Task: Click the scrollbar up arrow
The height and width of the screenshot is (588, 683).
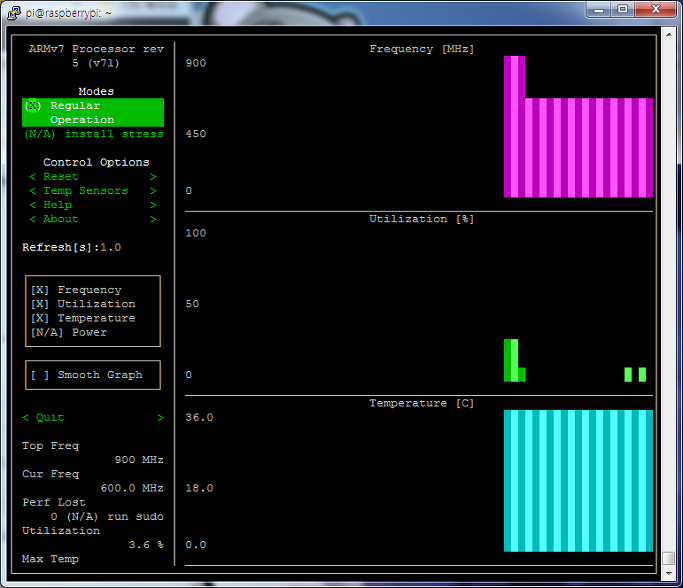Action: (669, 34)
